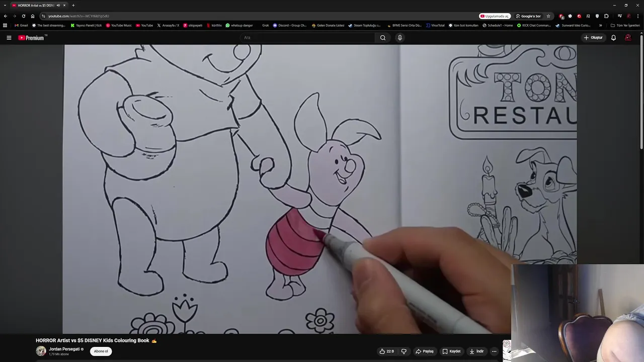Screen dimensions: 644x362
Task: Click 'Uygulamada aç' open-in-app chip
Action: point(495,16)
